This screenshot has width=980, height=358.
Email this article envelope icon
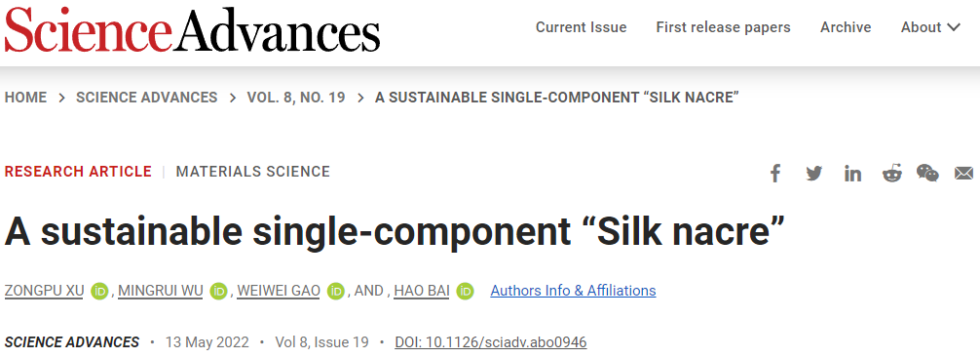[x=963, y=174]
